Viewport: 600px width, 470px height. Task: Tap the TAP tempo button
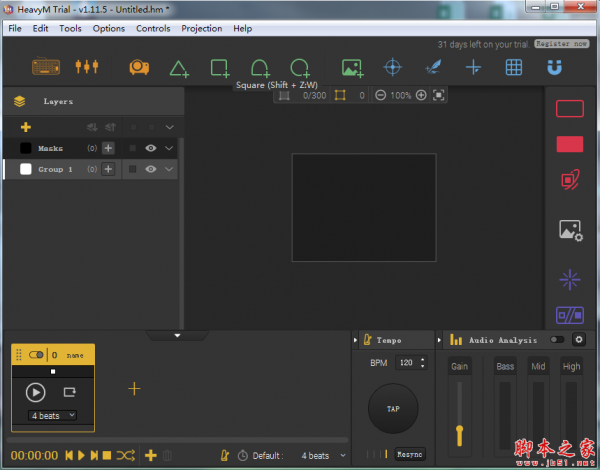tap(393, 408)
